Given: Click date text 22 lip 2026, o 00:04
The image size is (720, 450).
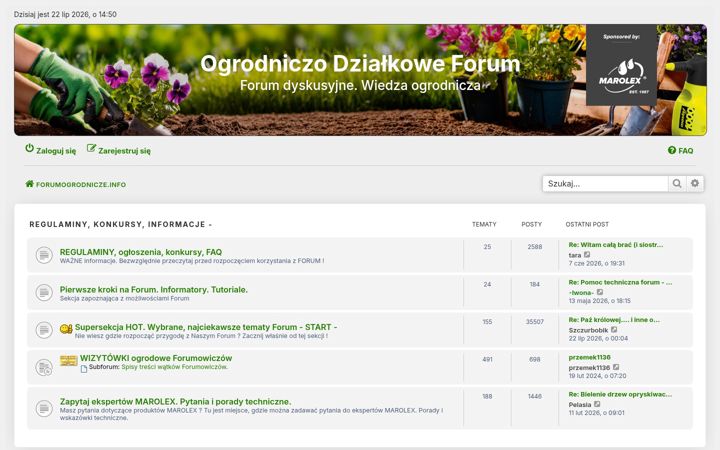Looking at the screenshot, I should coord(598,338).
